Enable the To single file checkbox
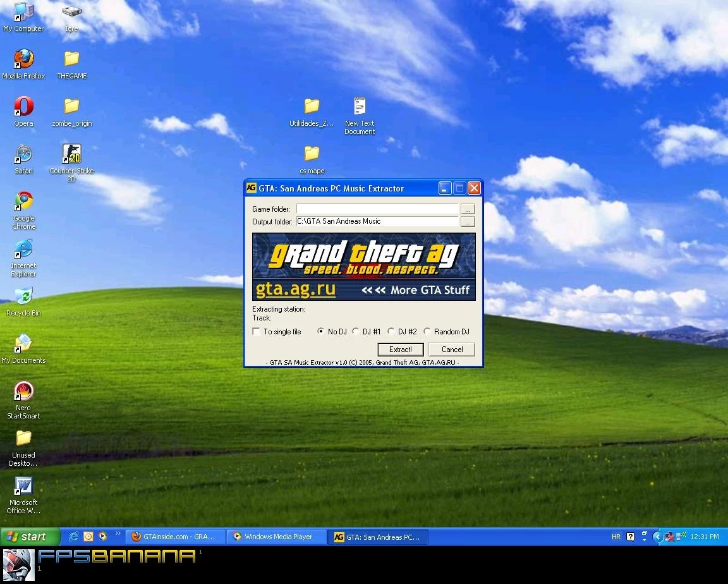This screenshot has width=728, height=584. click(256, 331)
